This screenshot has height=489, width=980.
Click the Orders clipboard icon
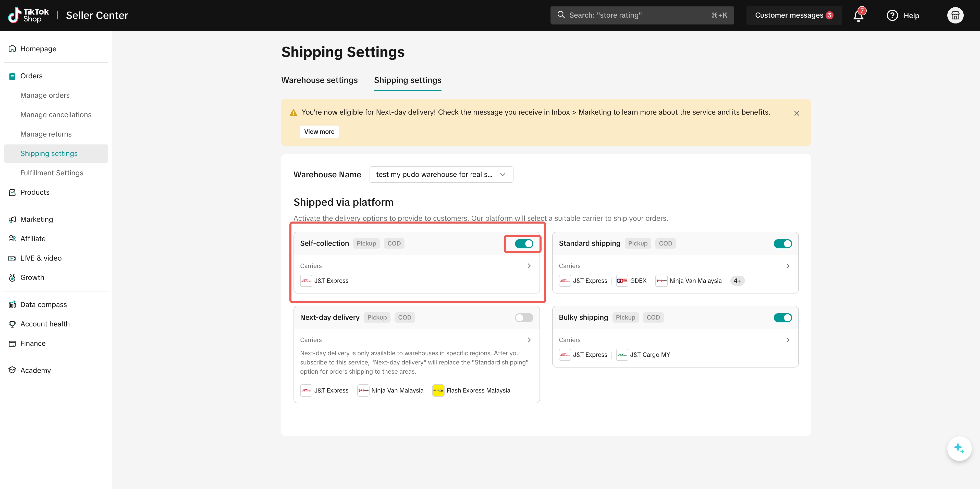[12, 76]
